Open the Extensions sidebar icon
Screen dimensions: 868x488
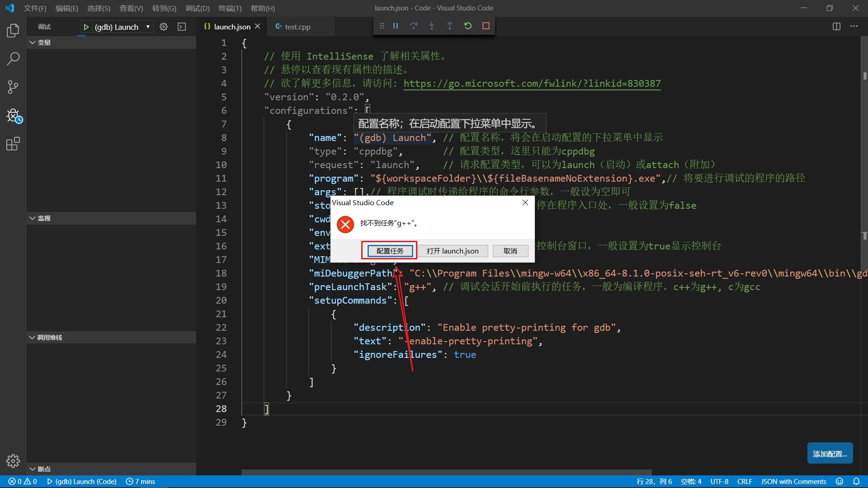coord(13,144)
